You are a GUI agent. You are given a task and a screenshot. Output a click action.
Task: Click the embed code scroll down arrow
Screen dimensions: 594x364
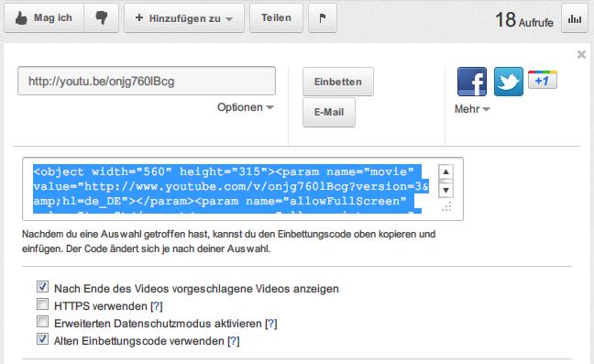[445, 190]
